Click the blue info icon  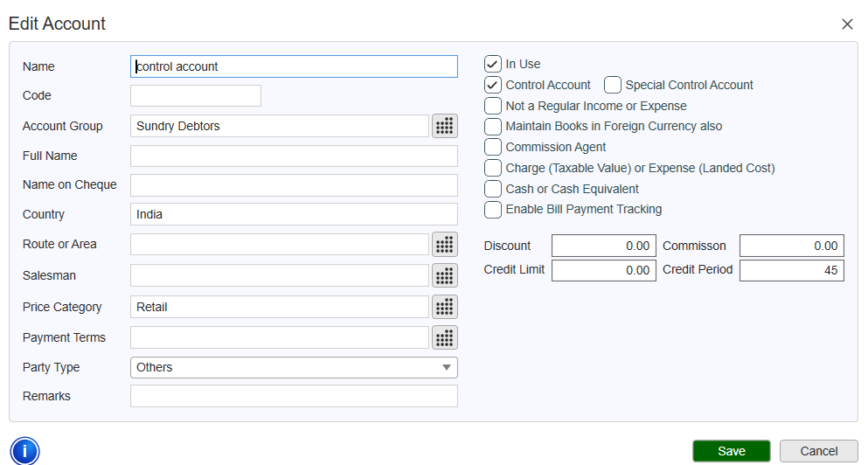(x=25, y=451)
